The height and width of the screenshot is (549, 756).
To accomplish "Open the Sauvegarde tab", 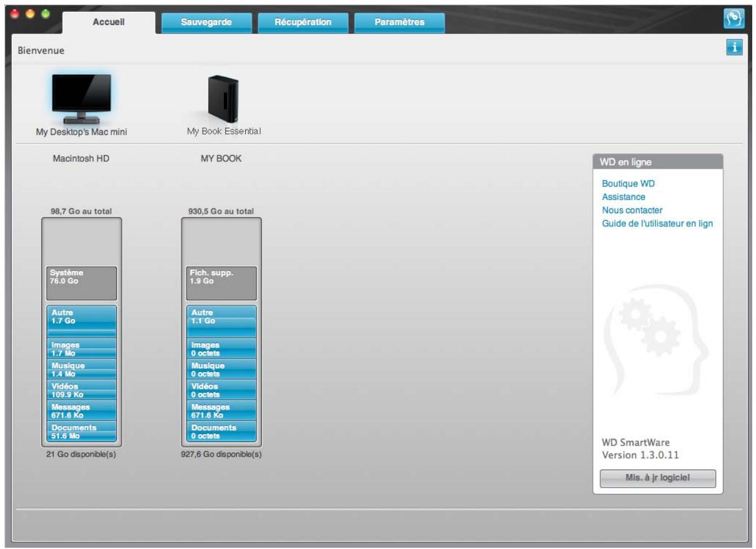I will [206, 22].
